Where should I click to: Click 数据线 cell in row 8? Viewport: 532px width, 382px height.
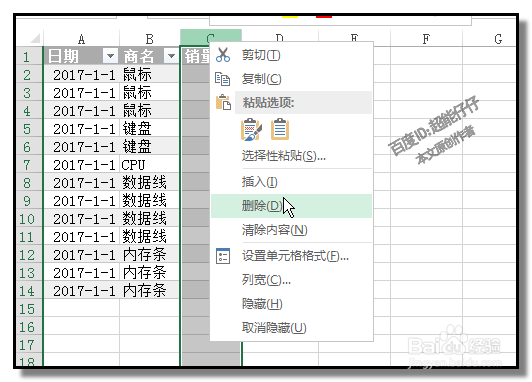click(x=150, y=183)
